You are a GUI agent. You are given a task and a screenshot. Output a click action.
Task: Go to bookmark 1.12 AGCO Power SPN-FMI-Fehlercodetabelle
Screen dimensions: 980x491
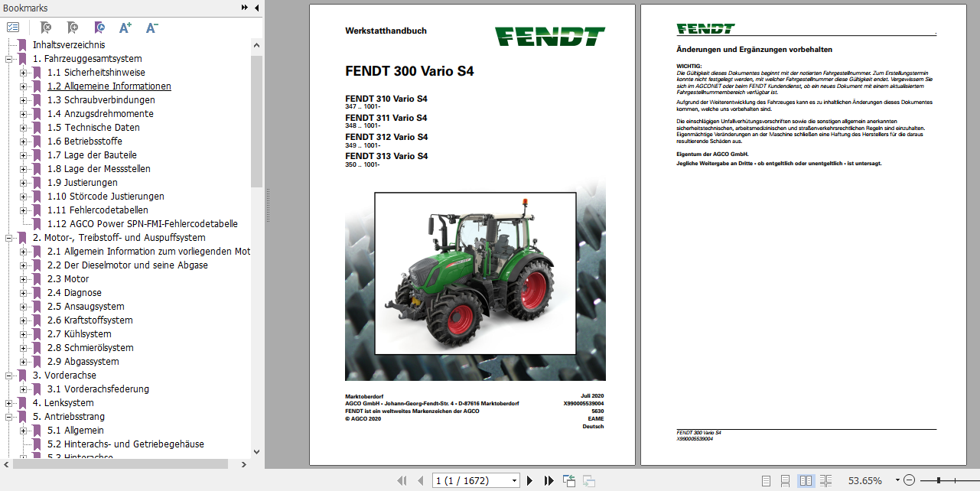click(142, 224)
